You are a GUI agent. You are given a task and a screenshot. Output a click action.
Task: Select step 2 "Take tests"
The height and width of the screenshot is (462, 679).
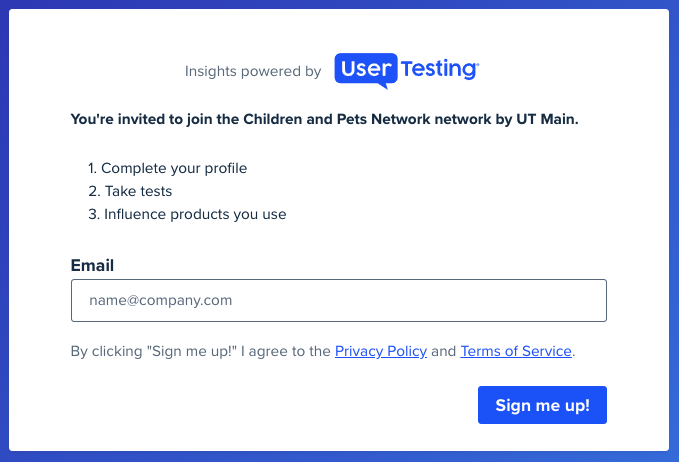130,191
